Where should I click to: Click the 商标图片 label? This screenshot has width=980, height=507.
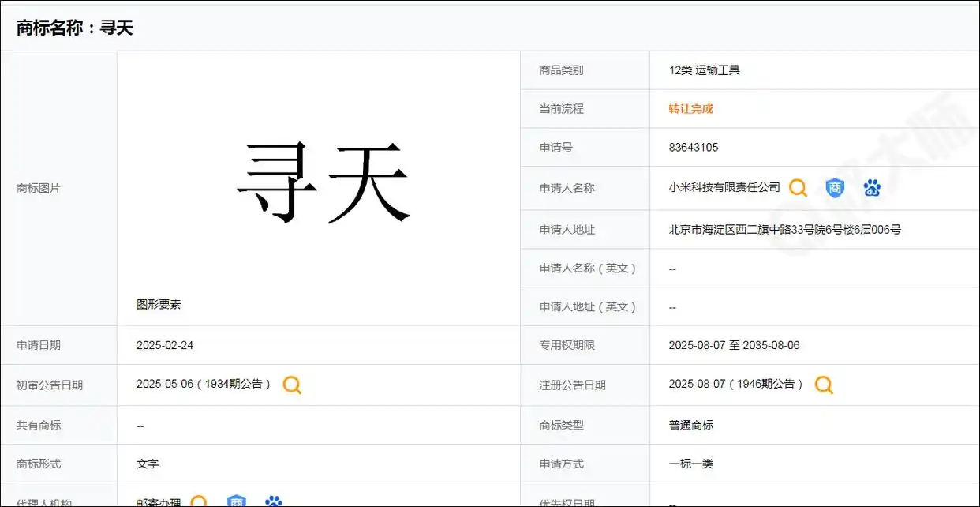click(x=39, y=188)
